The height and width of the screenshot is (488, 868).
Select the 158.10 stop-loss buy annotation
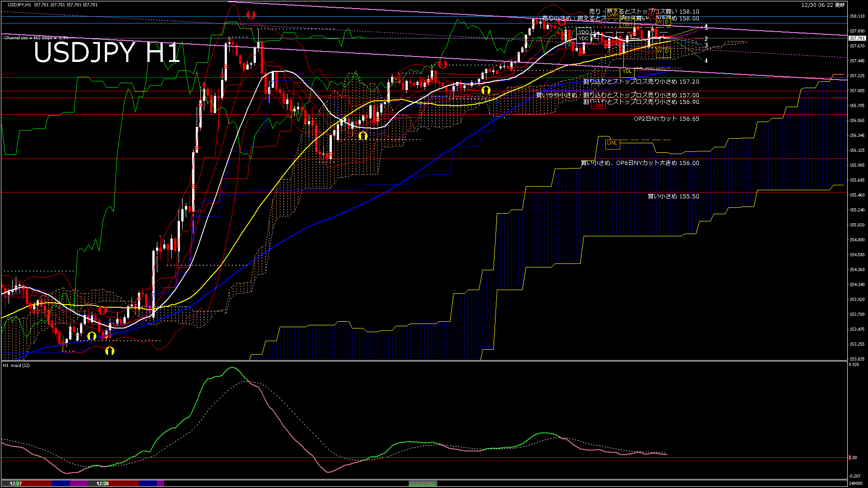[x=644, y=12]
